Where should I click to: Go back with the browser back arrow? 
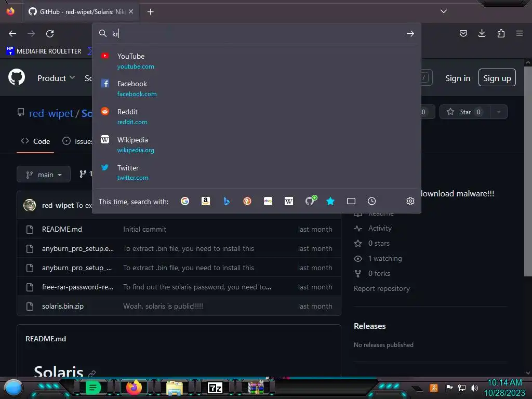tap(12, 34)
